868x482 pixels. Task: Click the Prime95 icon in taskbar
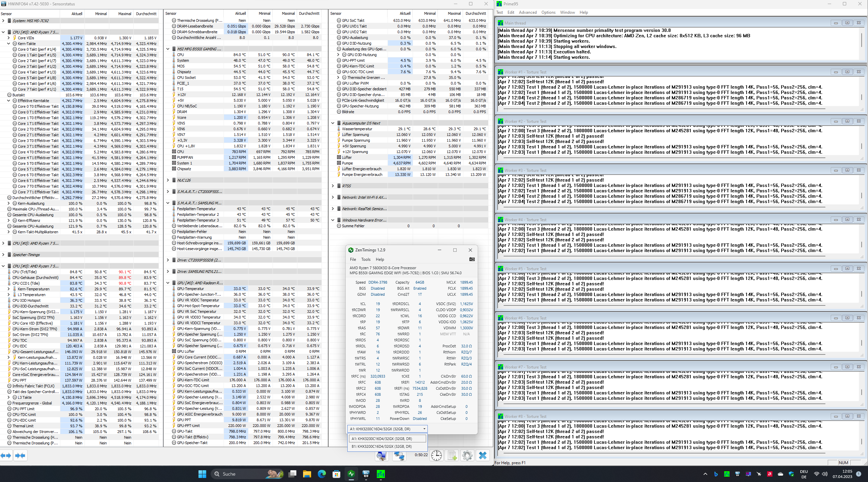381,474
